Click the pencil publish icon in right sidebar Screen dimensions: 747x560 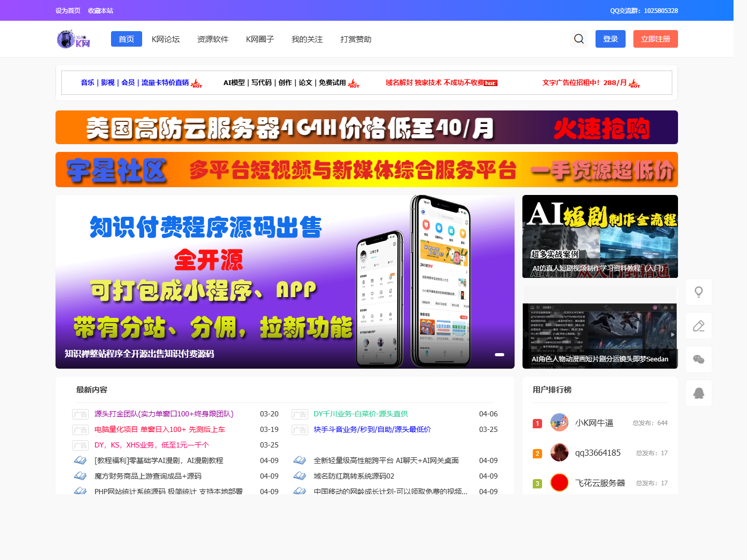[698, 325]
